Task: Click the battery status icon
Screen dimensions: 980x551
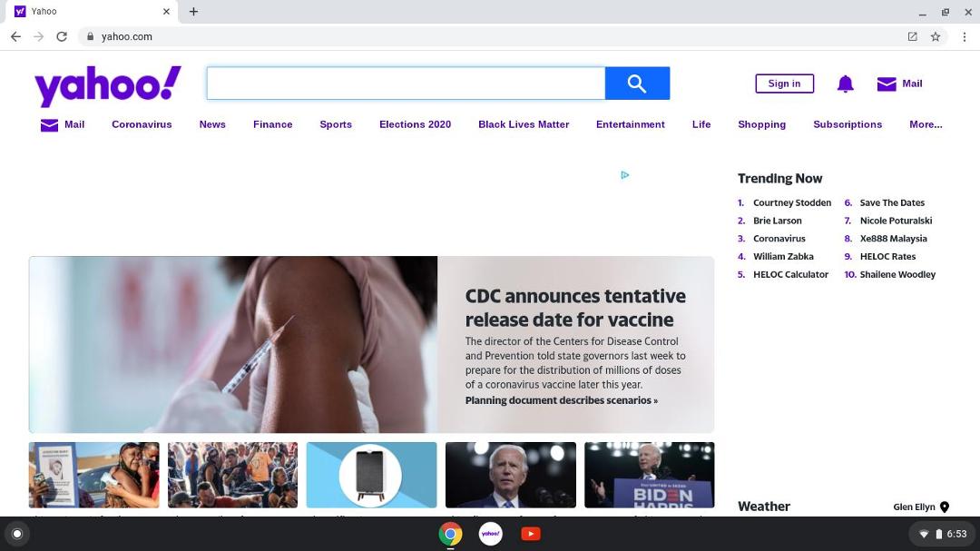Action: click(x=938, y=534)
